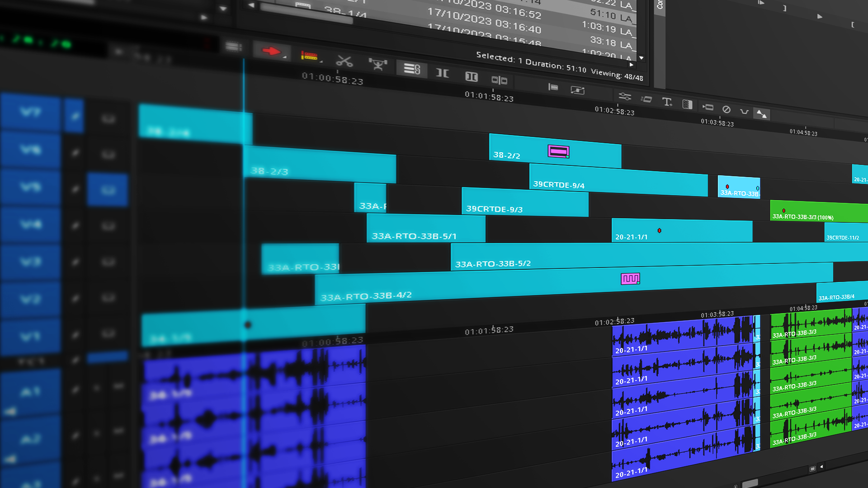Click the circle-slash icon in toolbar
868x488 pixels.
coord(726,109)
